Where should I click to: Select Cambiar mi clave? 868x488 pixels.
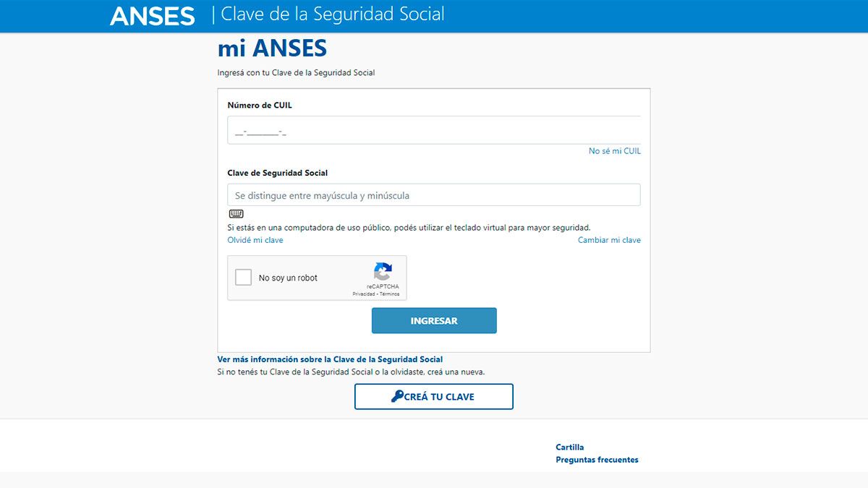pyautogui.click(x=609, y=239)
